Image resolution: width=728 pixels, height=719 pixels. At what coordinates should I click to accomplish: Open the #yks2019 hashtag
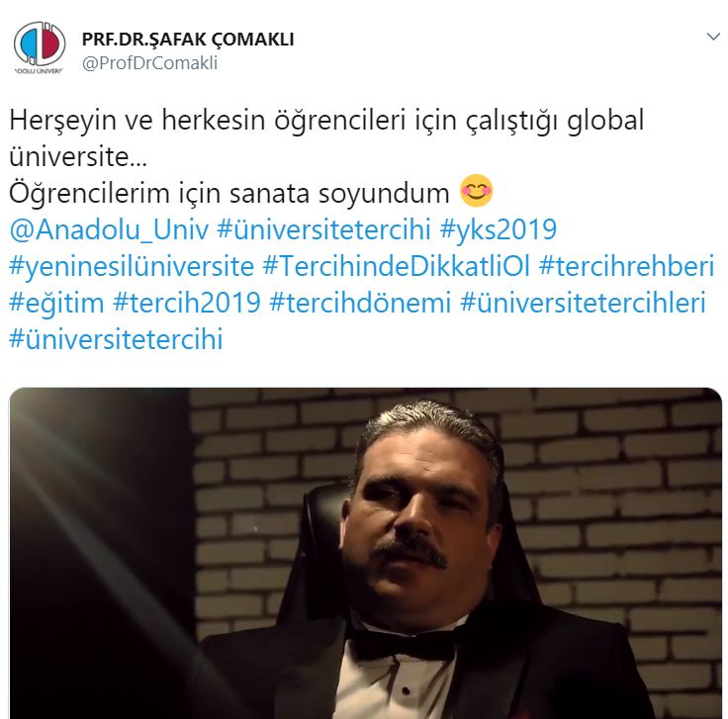498,229
